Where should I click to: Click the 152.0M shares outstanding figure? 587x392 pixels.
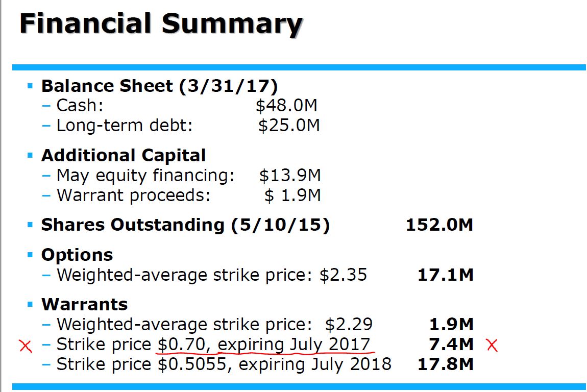click(x=439, y=225)
